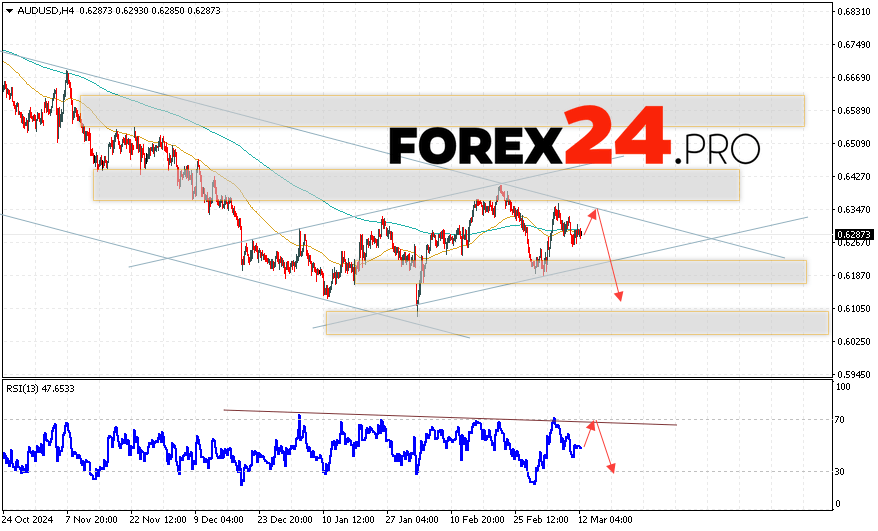Click the RSI 30 level axis label
This screenshot has width=878, height=531.
843,471
